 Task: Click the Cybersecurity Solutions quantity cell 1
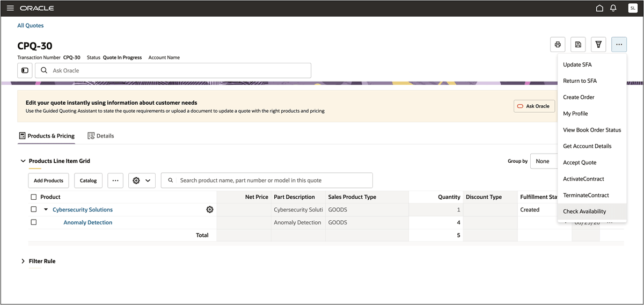point(436,209)
